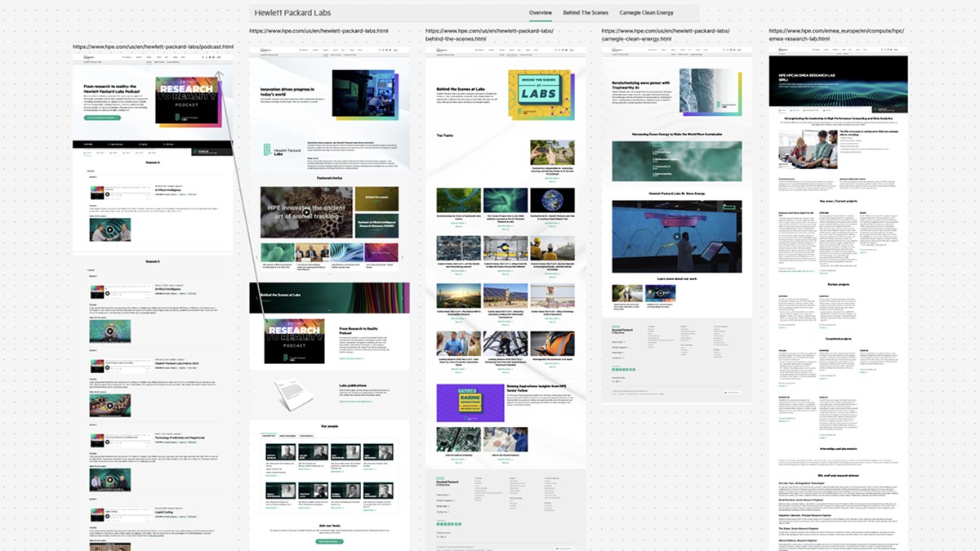The width and height of the screenshot is (980, 551).
Task: Open the National Artificial Intelligence Research Resource card
Action: tap(376, 224)
